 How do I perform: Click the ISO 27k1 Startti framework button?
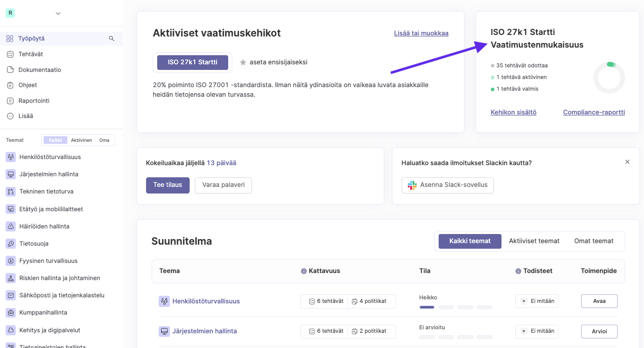193,62
